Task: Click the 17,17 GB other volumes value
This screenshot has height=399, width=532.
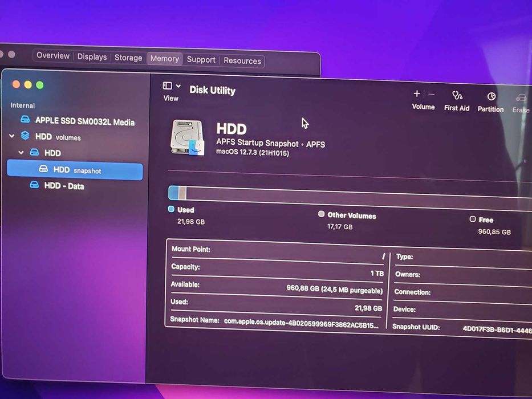Action: tap(340, 226)
